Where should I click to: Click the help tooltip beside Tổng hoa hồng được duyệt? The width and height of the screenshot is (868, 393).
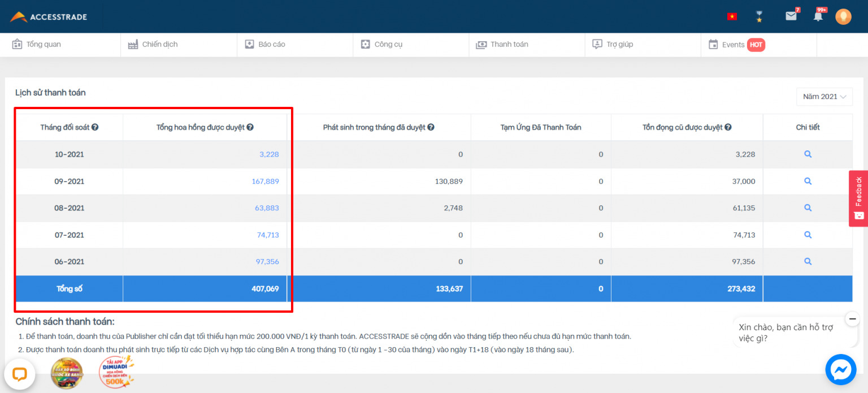[x=250, y=127]
